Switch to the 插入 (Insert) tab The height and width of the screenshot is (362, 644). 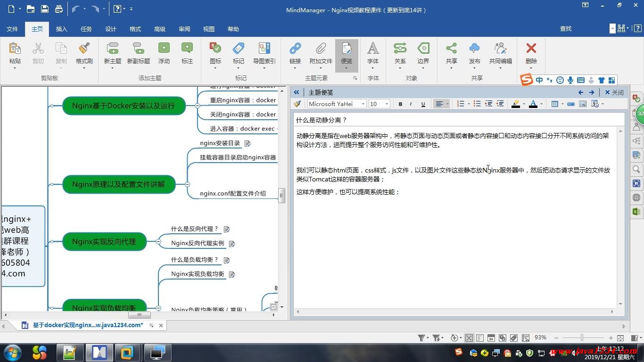click(62, 29)
